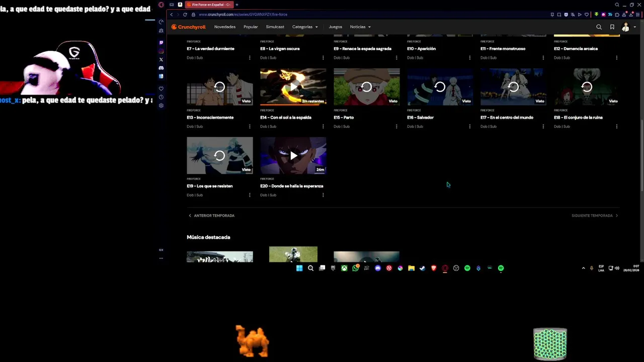The width and height of the screenshot is (644, 362).
Task: Open Opera sidebar settings gear
Action: pos(161,106)
